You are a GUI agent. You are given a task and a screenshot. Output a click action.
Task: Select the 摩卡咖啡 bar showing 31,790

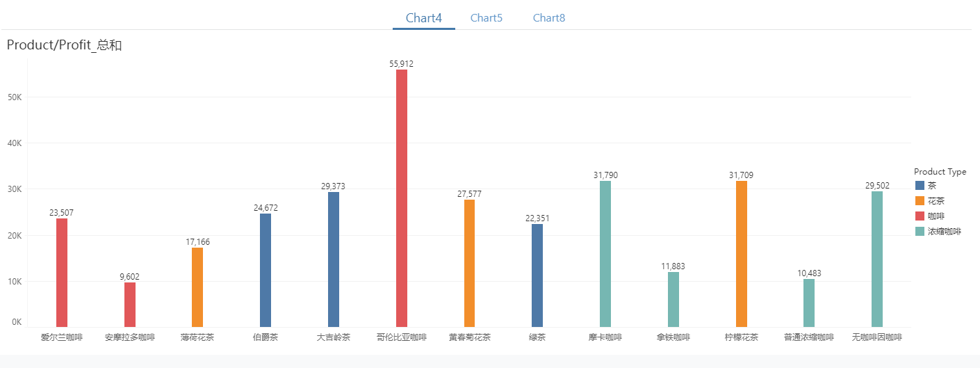pos(605,254)
